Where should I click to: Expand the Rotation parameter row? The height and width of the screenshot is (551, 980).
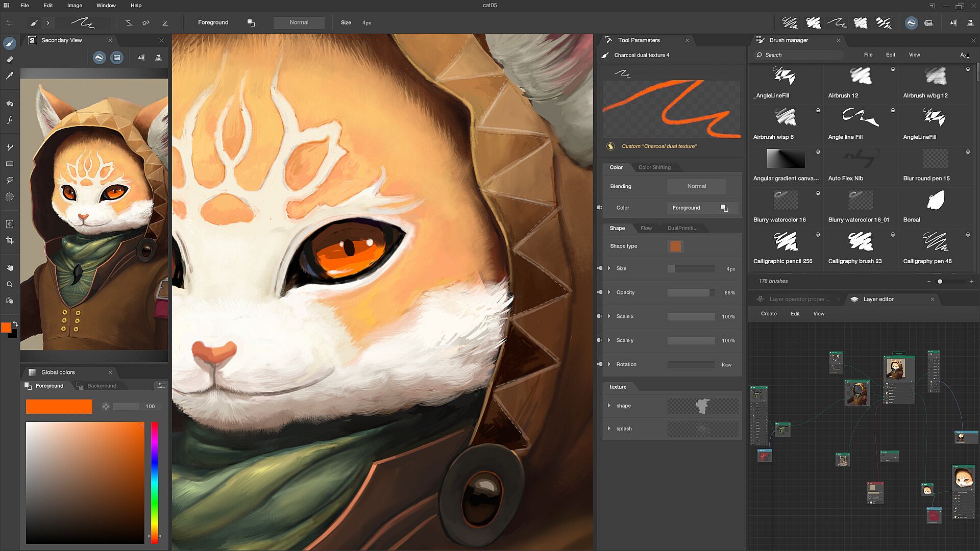click(609, 364)
